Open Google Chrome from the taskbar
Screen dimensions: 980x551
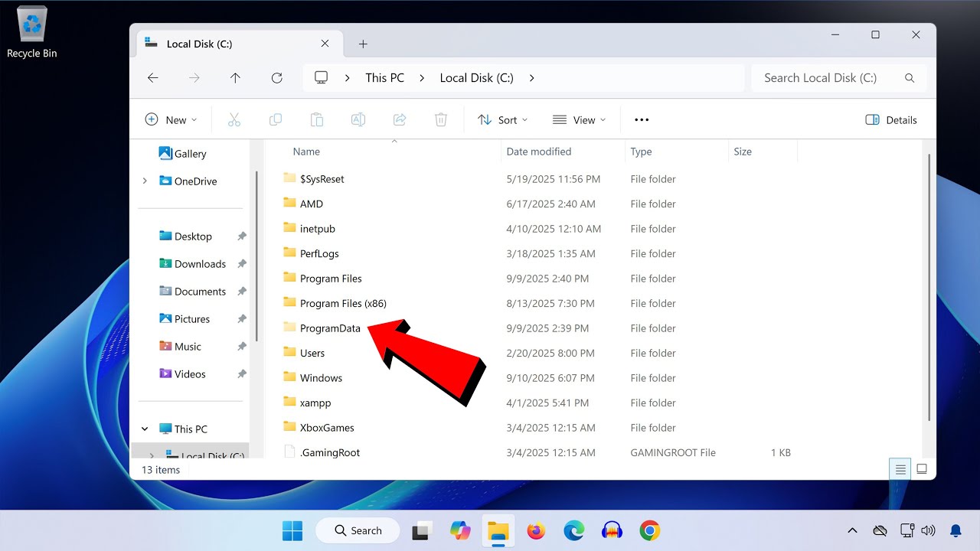[650, 530]
